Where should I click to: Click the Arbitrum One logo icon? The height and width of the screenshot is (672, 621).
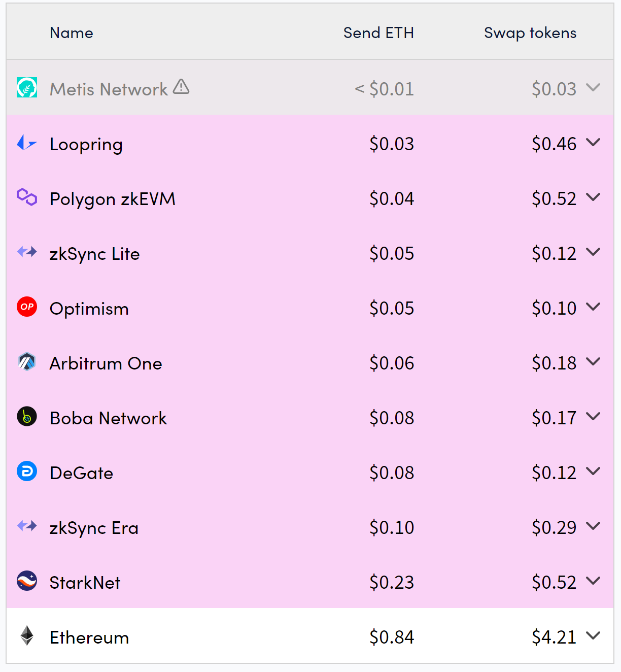tap(27, 361)
